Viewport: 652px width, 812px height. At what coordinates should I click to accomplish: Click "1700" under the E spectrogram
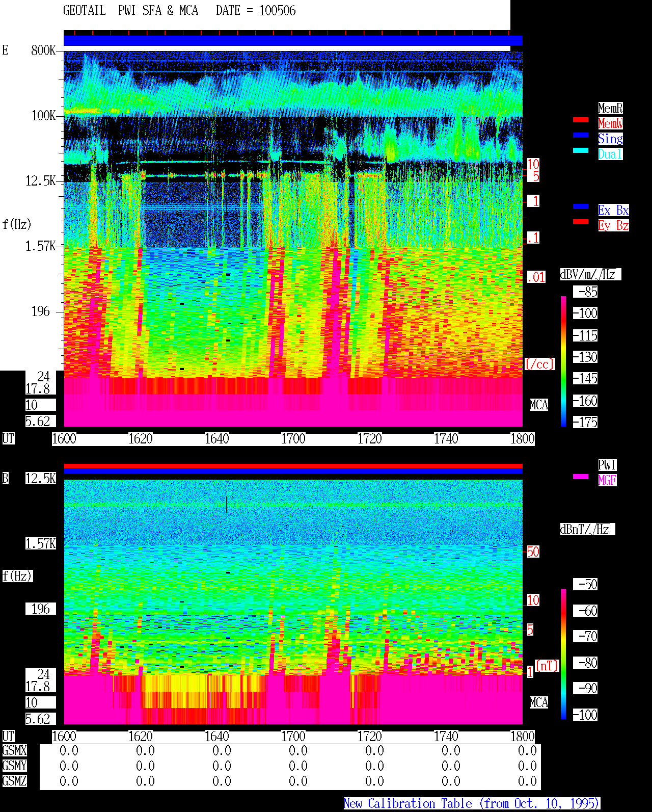click(293, 439)
